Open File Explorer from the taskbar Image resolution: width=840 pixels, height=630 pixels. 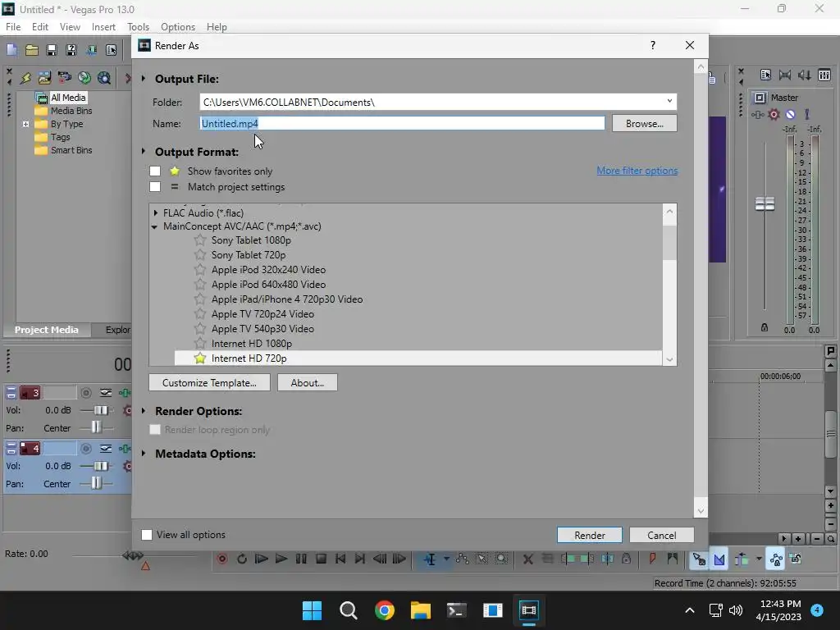[421, 610]
